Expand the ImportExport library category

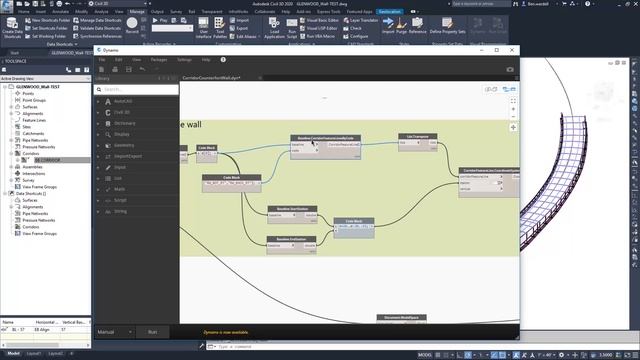point(136,156)
